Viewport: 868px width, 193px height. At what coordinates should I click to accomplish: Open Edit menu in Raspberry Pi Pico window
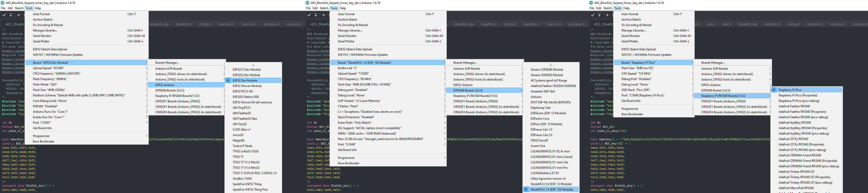pos(599,8)
